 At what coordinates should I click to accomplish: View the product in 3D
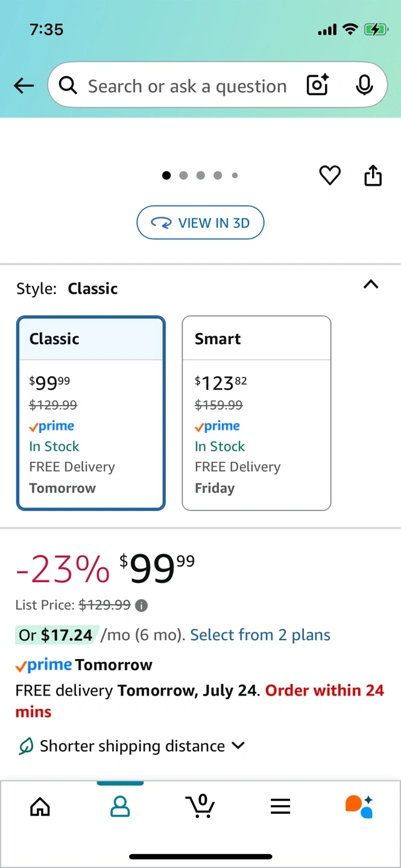[200, 222]
